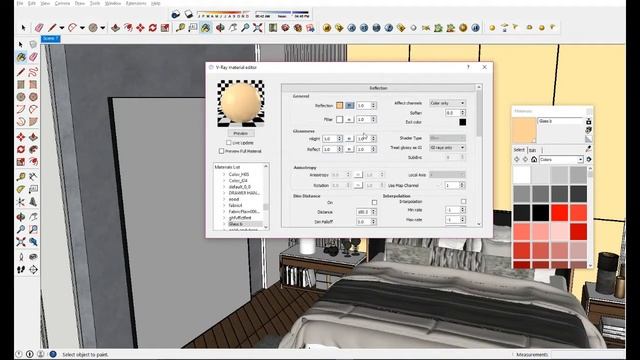The height and width of the screenshot is (360, 640).
Task: Open the Tools menu
Action: 95,3
